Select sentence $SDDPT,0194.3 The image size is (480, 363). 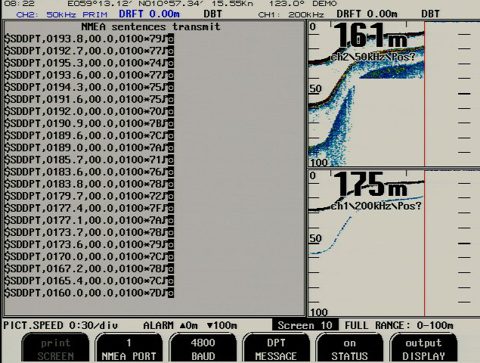[x=89, y=87]
